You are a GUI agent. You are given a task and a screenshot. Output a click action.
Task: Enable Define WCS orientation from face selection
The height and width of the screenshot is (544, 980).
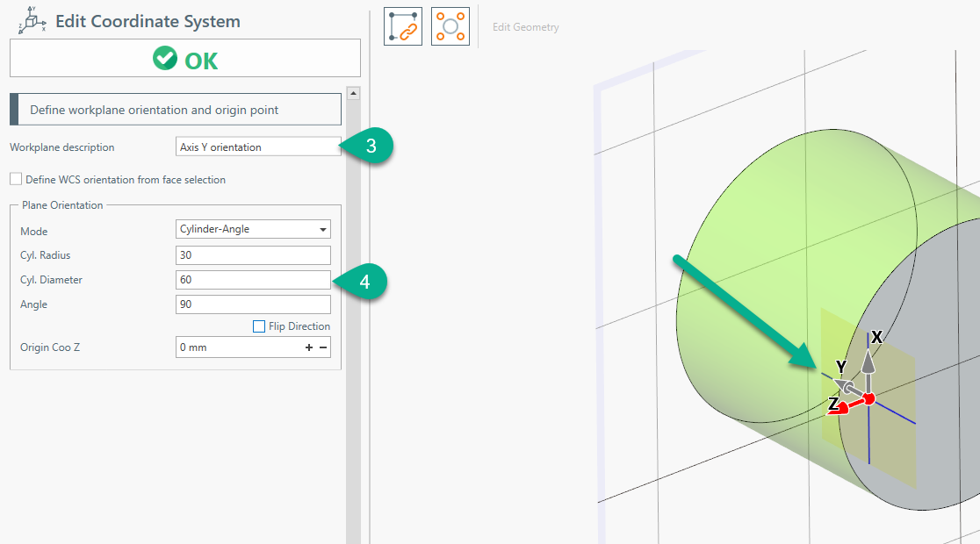tap(16, 180)
